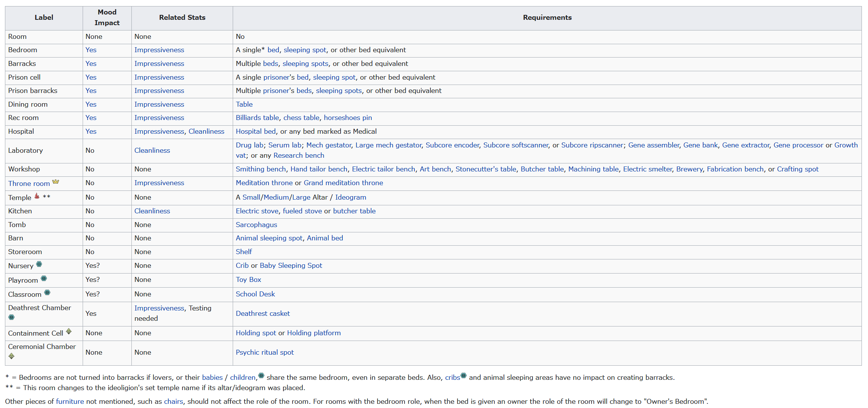This screenshot has height=408, width=868.
Task: Open the Brewery link
Action: 689,169
